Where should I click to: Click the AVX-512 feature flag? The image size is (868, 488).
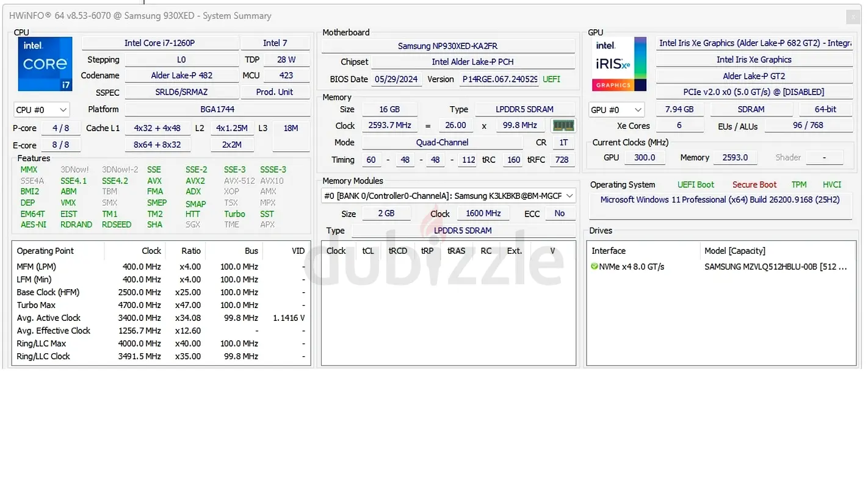click(x=239, y=181)
